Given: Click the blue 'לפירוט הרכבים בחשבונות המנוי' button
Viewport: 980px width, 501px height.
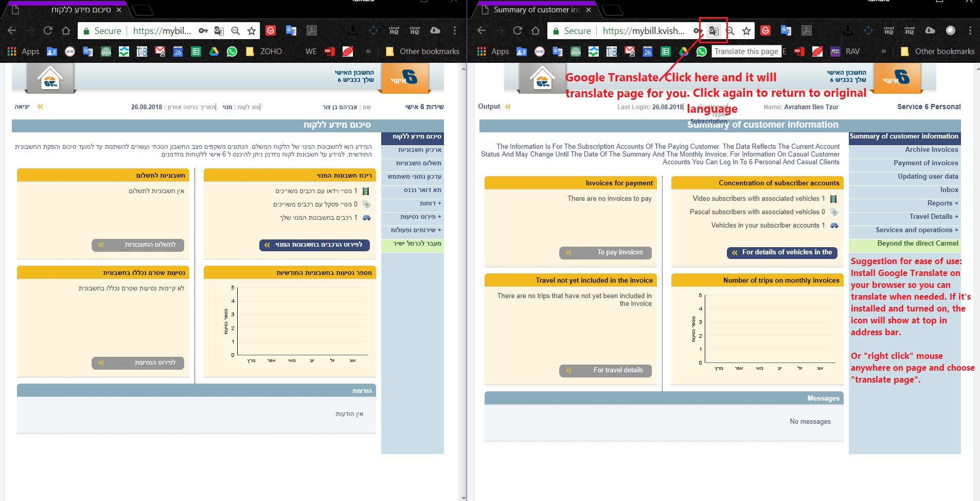Looking at the screenshot, I should pos(314,245).
